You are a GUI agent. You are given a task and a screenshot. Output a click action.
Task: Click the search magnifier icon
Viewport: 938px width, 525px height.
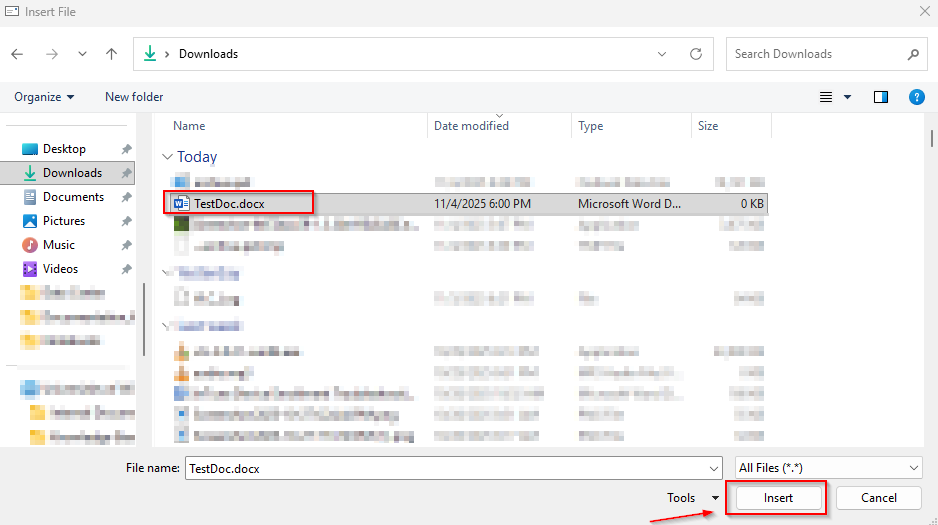[x=913, y=54]
